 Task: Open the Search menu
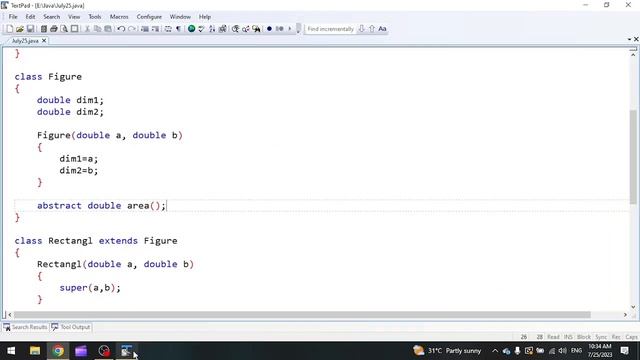(51, 17)
